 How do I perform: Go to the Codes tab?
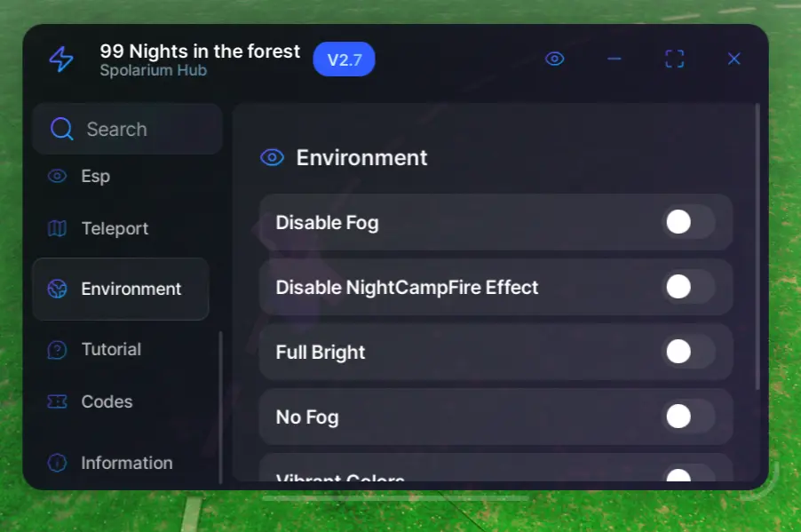pos(107,401)
